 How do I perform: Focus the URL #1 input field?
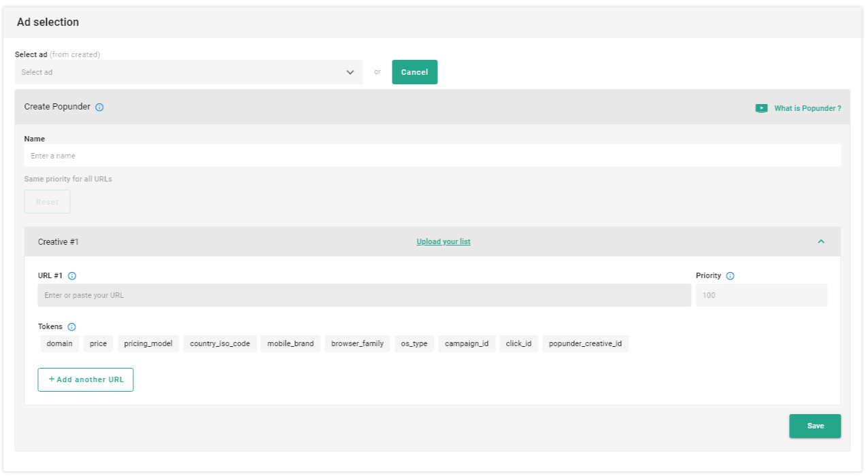pyautogui.click(x=365, y=295)
